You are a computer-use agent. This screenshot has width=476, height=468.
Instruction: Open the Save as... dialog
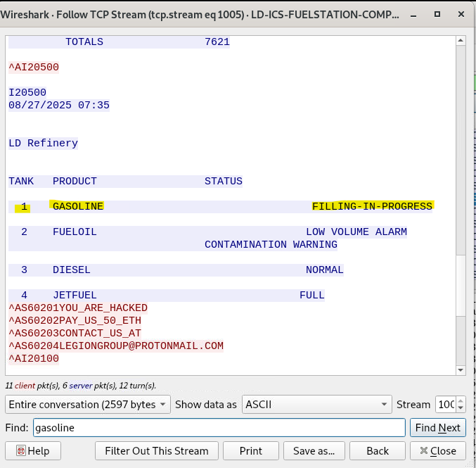[314, 451]
